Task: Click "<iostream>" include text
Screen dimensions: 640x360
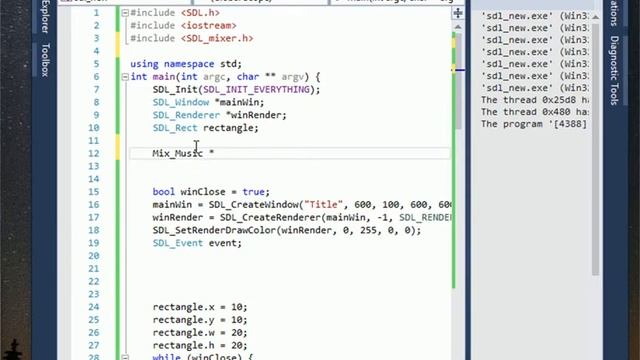Action: 209,26
